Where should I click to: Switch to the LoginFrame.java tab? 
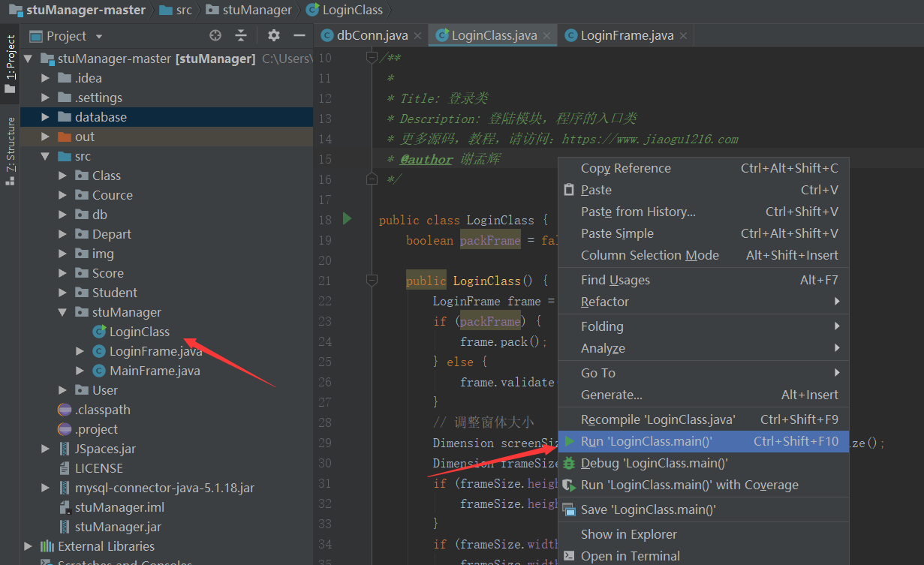[x=626, y=35]
